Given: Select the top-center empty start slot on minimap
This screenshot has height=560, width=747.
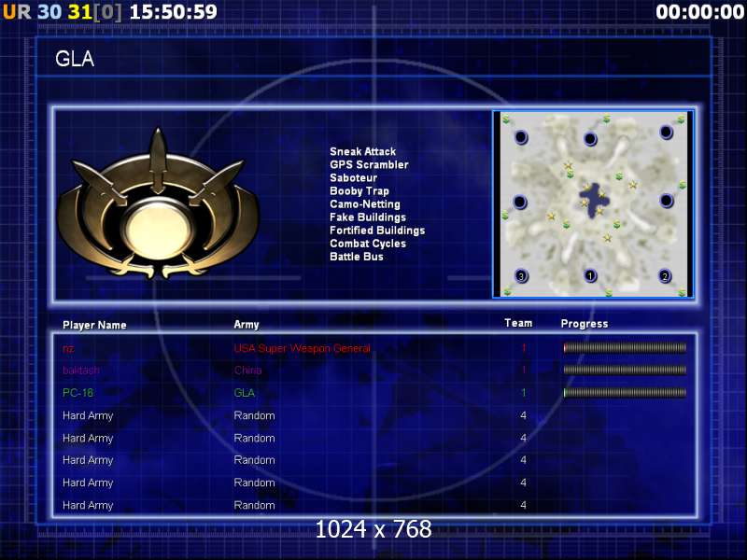Looking at the screenshot, I should coord(590,139).
